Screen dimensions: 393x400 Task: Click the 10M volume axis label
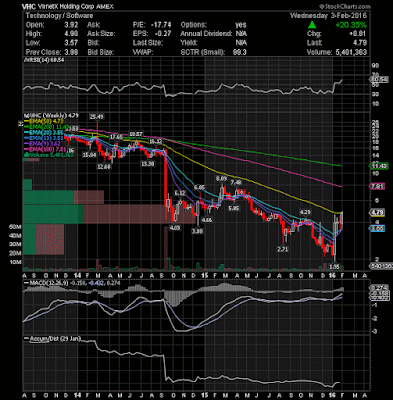16,262
